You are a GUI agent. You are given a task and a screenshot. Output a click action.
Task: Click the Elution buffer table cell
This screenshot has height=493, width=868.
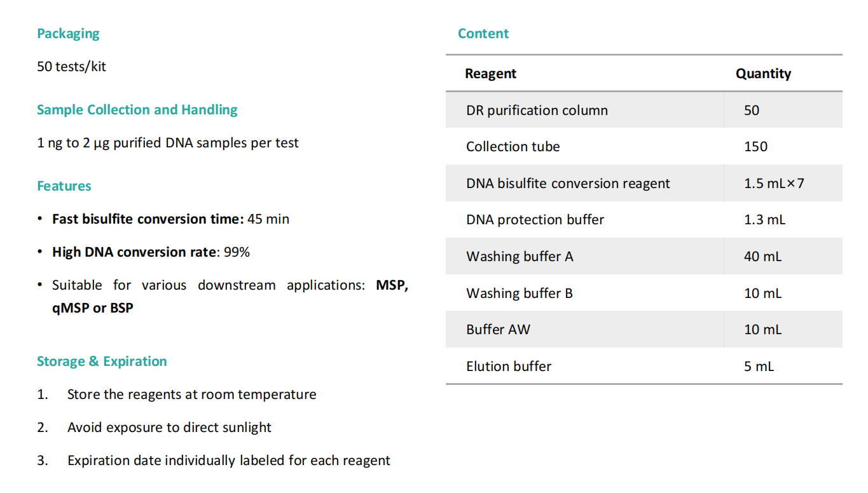tap(508, 367)
